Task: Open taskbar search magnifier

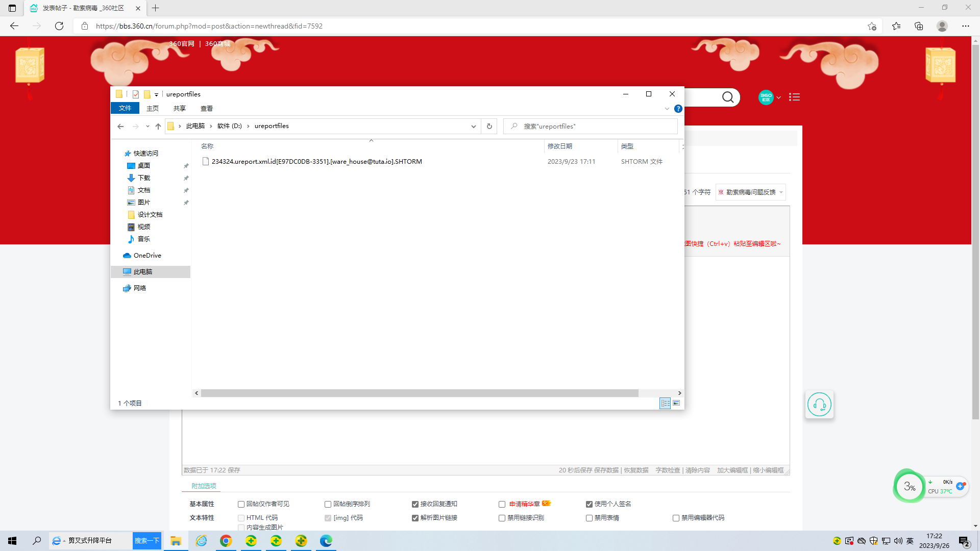Action: 37,541
